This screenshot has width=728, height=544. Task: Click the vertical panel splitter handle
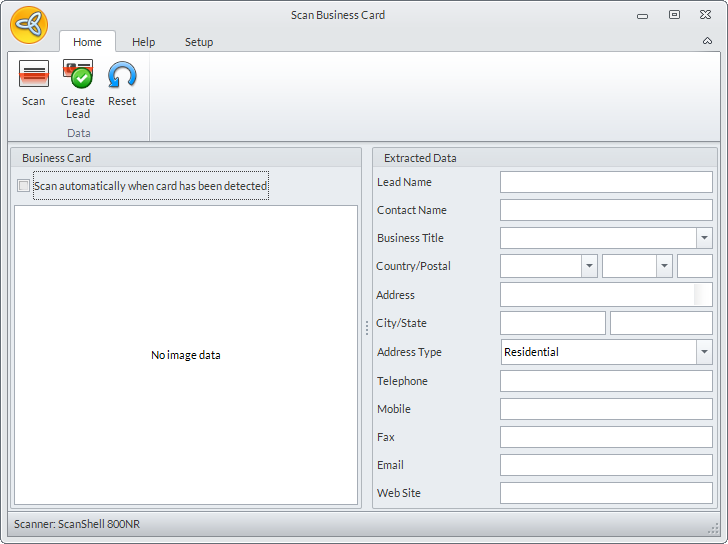point(366,327)
